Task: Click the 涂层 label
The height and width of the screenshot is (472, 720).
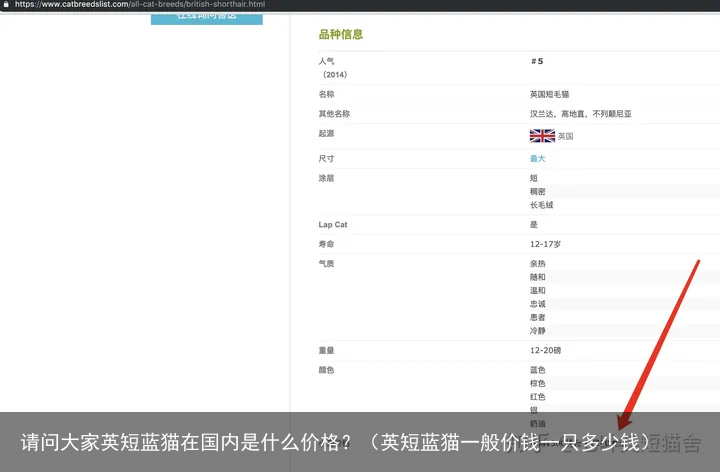Action: click(326, 178)
